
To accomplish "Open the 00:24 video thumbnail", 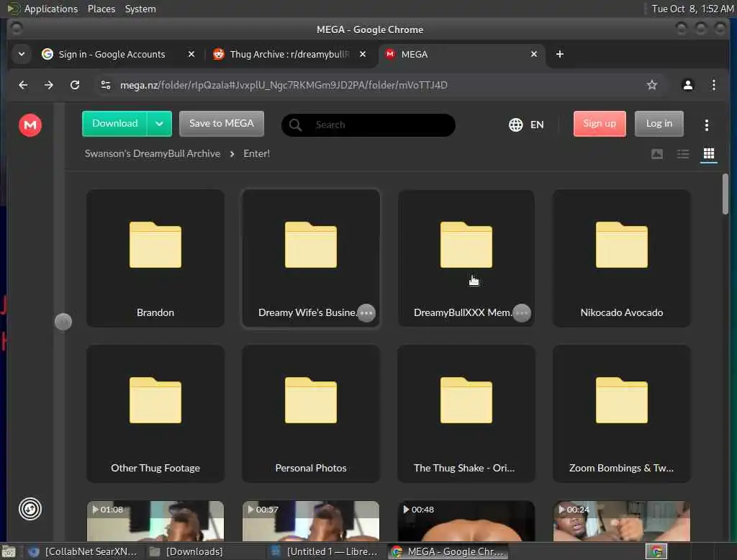I will tap(621, 521).
